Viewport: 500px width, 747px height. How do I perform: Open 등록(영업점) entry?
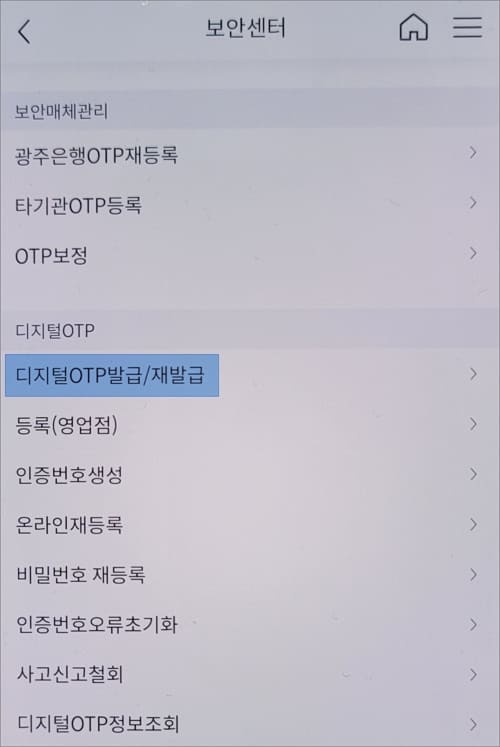250,425
